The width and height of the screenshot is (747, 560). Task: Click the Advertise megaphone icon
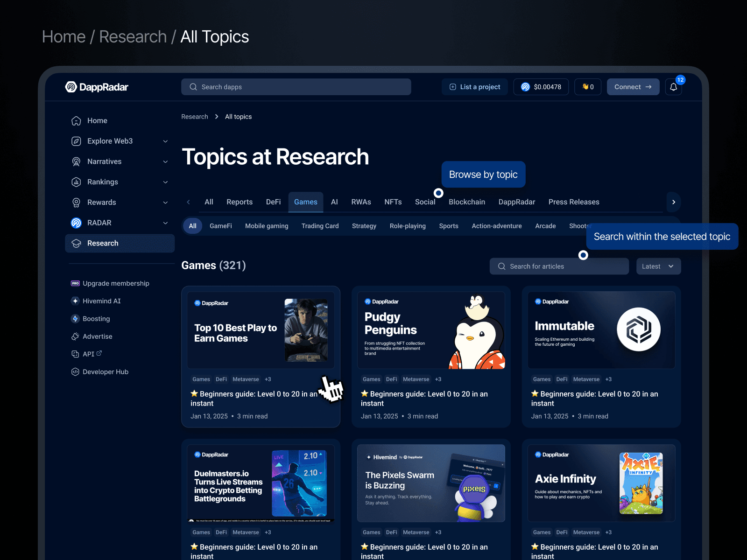pyautogui.click(x=75, y=336)
